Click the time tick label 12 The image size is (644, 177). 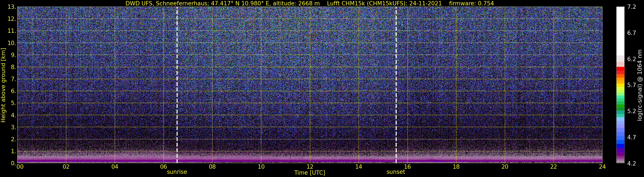pos(310,167)
